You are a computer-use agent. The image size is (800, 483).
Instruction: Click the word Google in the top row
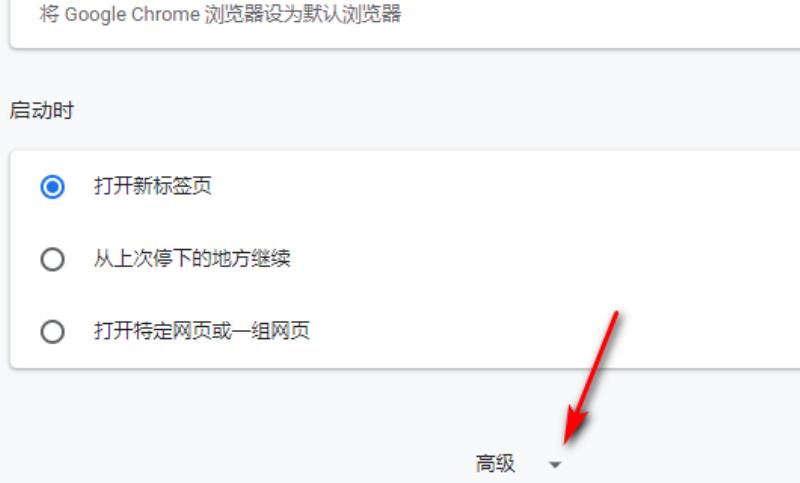pyautogui.click(x=95, y=15)
